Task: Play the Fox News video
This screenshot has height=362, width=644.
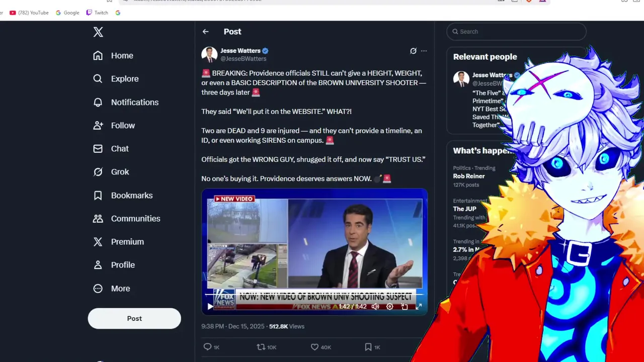Action: click(x=210, y=306)
